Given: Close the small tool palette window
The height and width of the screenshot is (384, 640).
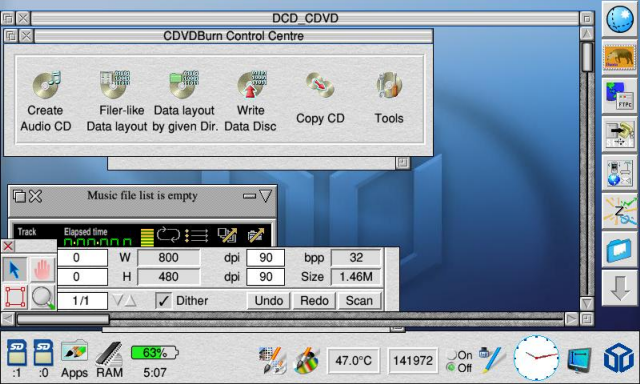Looking at the screenshot, I should pyautogui.click(x=8, y=246).
